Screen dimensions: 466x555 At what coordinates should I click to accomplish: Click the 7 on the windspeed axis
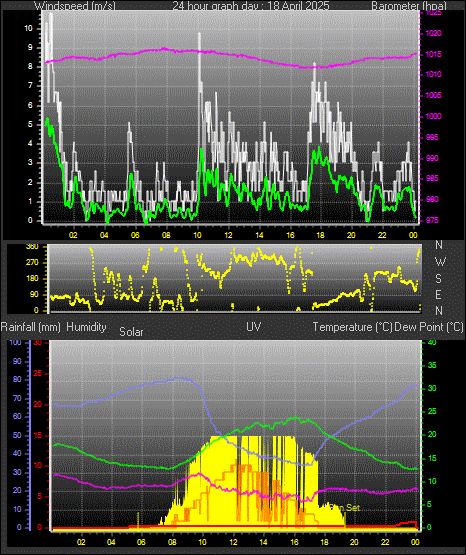click(30, 86)
